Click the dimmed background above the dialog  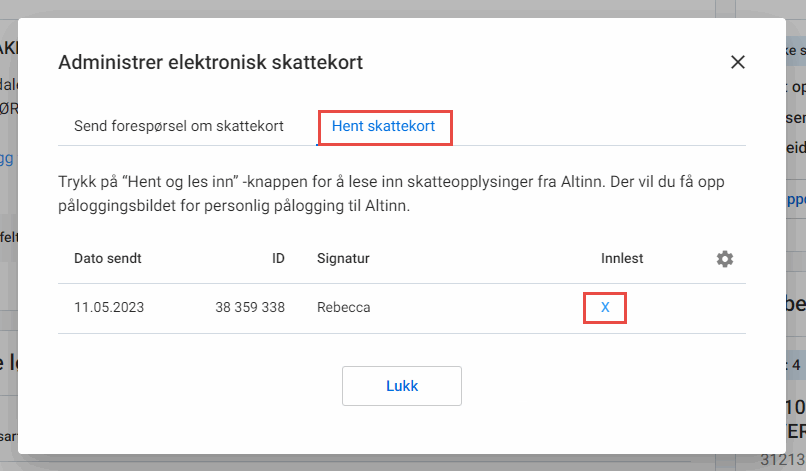click(400, 8)
